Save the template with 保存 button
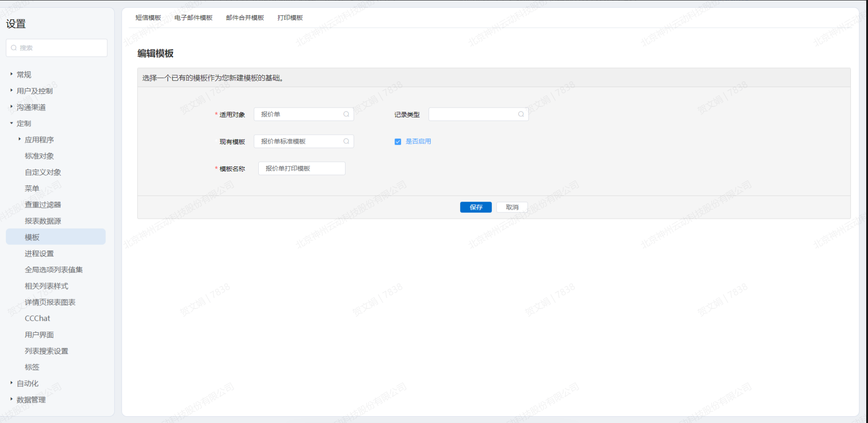 tap(476, 207)
